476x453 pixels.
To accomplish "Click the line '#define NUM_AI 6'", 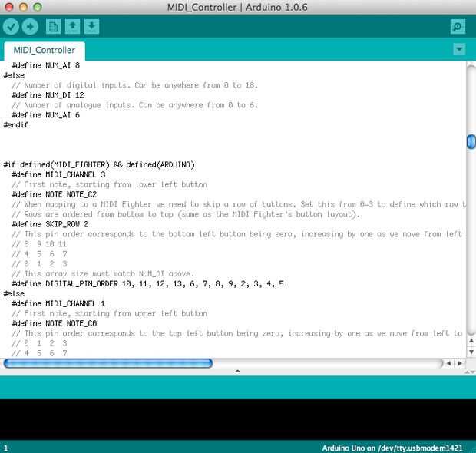I will click(46, 115).
